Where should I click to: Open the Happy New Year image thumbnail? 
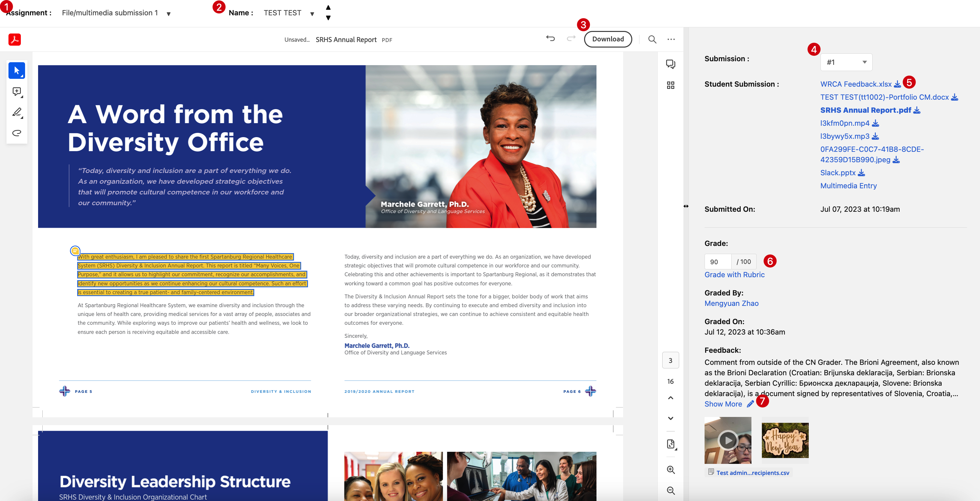pos(785,440)
